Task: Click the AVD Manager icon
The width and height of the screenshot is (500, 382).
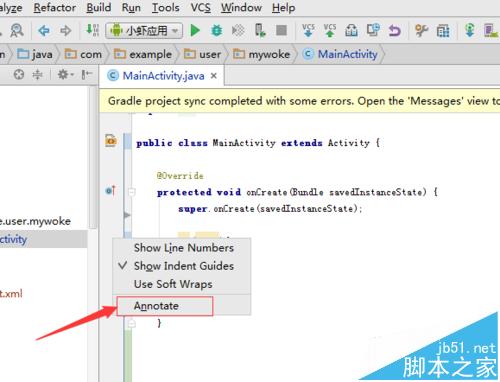Action: (491, 30)
